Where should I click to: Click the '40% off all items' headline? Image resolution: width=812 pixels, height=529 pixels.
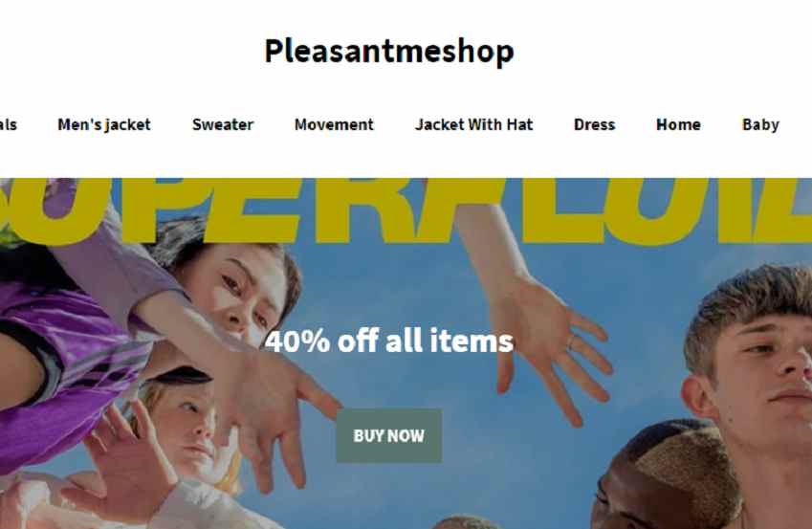tap(389, 341)
